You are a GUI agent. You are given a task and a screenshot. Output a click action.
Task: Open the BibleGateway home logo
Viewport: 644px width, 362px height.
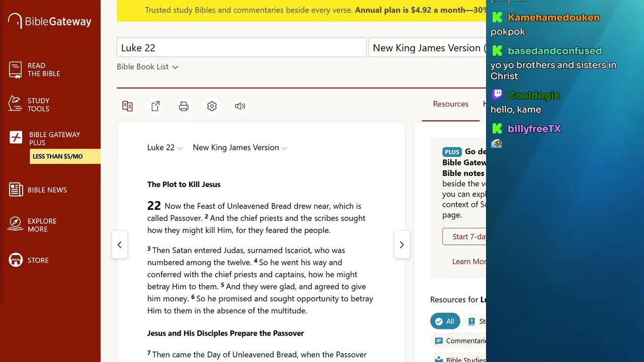[x=50, y=21]
